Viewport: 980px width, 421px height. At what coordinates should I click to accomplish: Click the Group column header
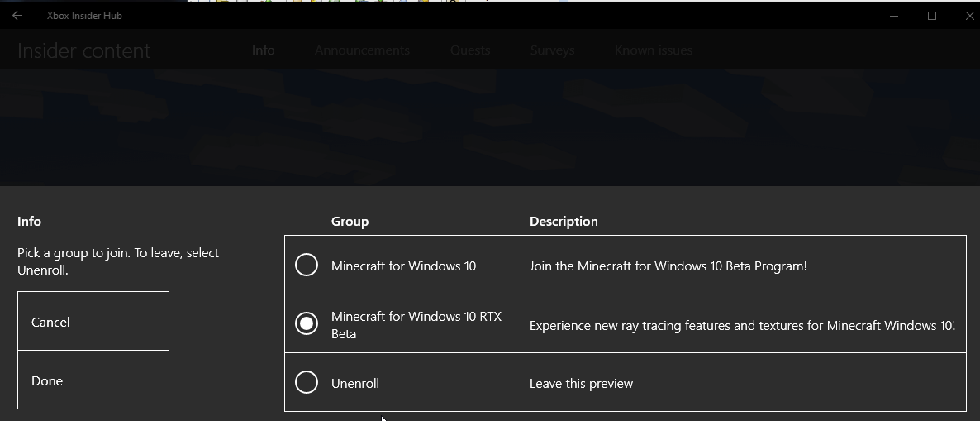[x=350, y=222]
